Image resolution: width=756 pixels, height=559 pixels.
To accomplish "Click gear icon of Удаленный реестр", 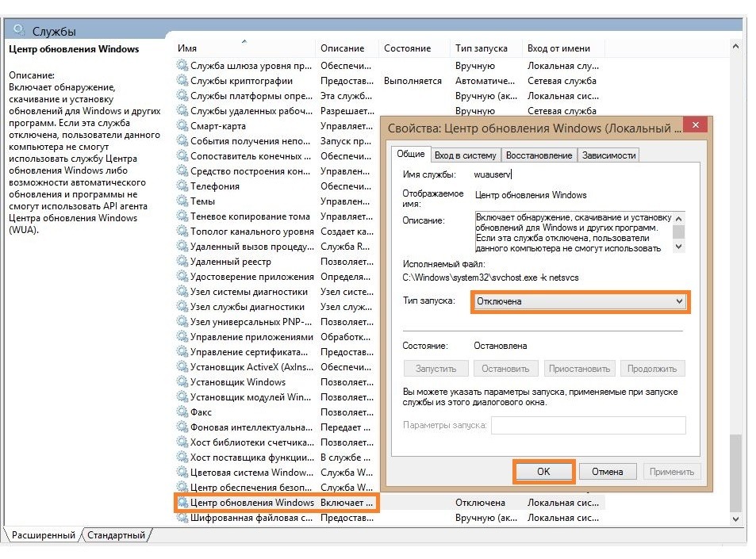I will pyautogui.click(x=182, y=261).
